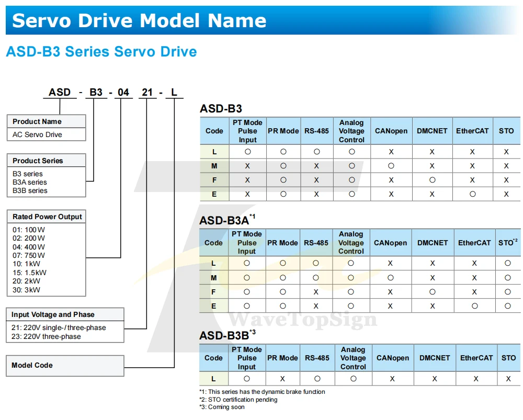Click footnote '*2: STO certification pending'
The width and height of the screenshot is (523, 420).
point(238,399)
